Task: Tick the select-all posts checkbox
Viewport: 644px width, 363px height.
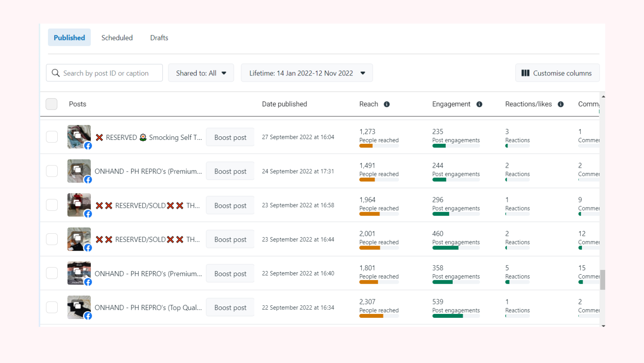Action: point(51,104)
